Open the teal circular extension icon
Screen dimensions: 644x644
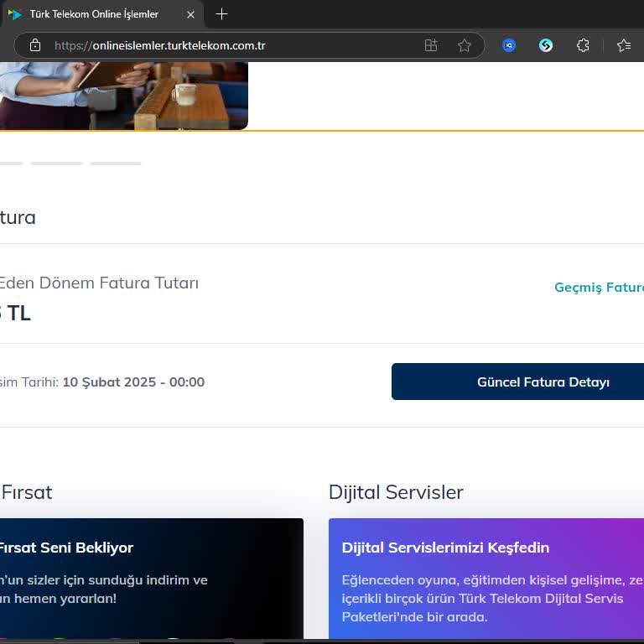pyautogui.click(x=545, y=45)
